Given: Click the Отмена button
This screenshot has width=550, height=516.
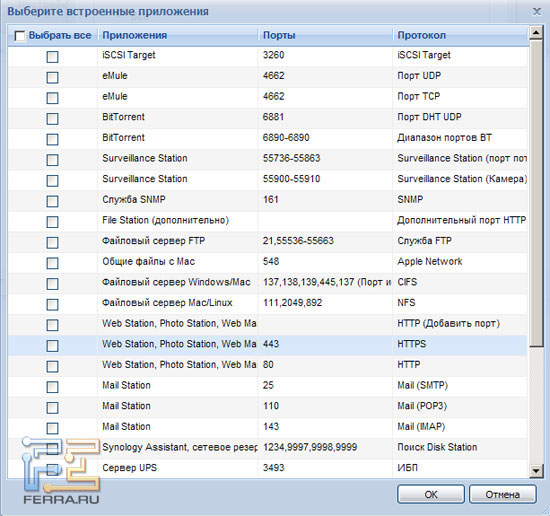Looking at the screenshot, I should [x=503, y=494].
